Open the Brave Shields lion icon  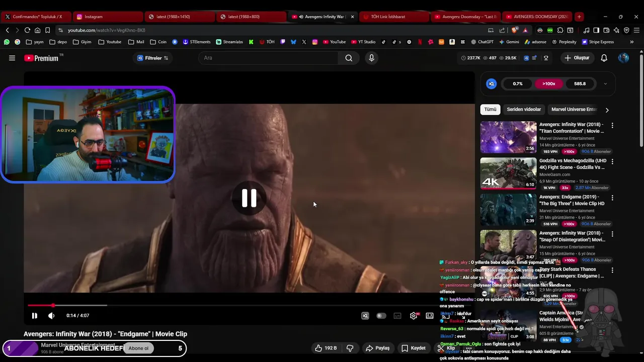pos(514,30)
